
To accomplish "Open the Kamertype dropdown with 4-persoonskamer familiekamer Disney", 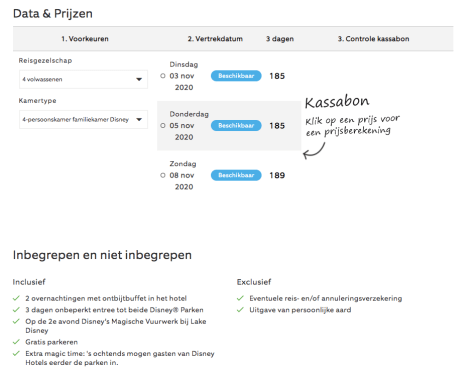I will pos(83,119).
